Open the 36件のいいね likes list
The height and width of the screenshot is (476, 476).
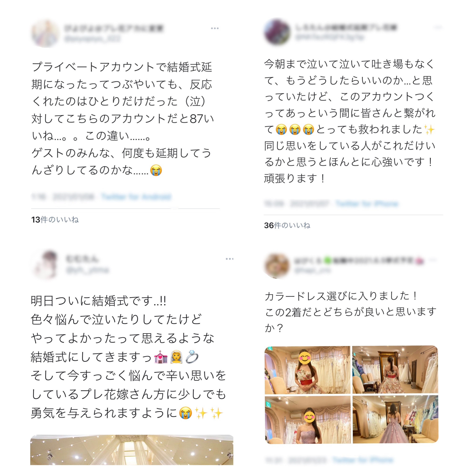(287, 225)
